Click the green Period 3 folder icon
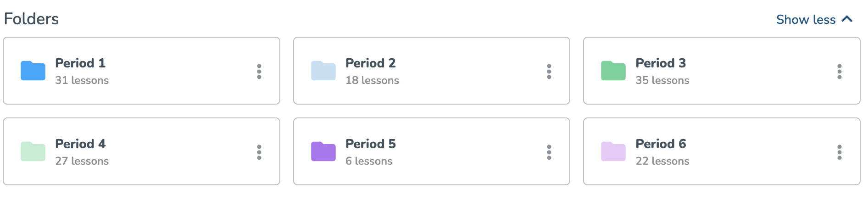This screenshot has height=200, width=868. pyautogui.click(x=613, y=71)
